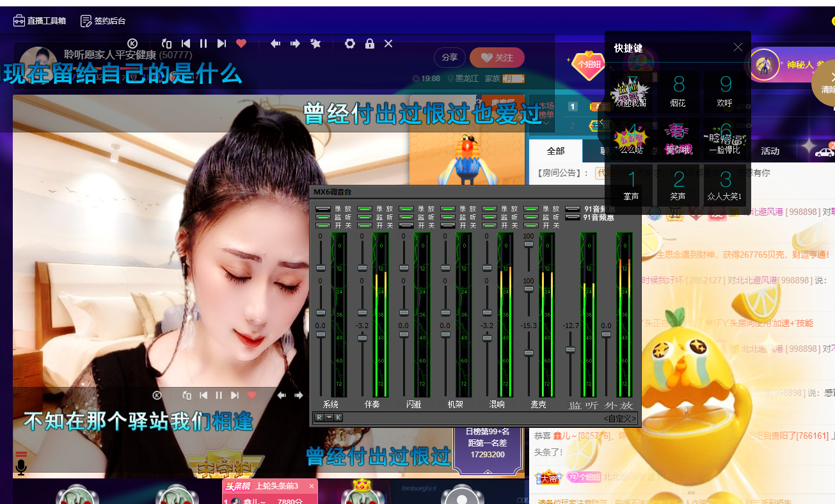Click the R button in MX6 mixer
Viewport: 835px width, 504px height.
(x=319, y=418)
